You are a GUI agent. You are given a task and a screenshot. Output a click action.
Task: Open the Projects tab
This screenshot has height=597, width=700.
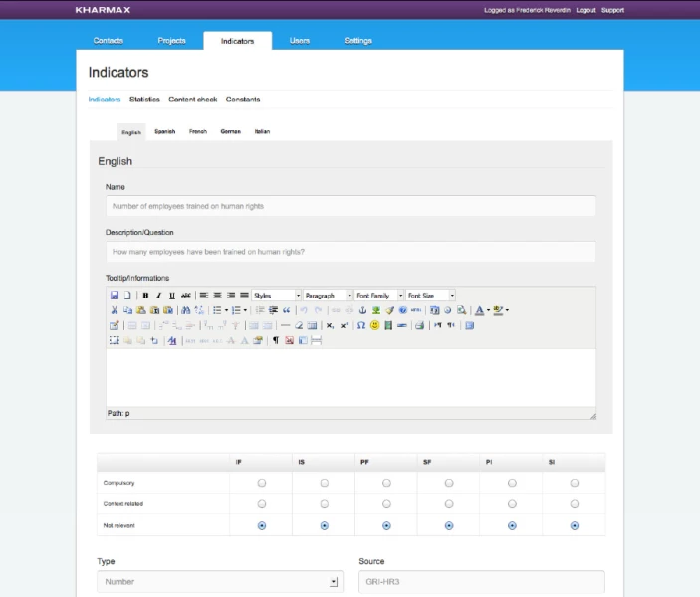point(172,41)
